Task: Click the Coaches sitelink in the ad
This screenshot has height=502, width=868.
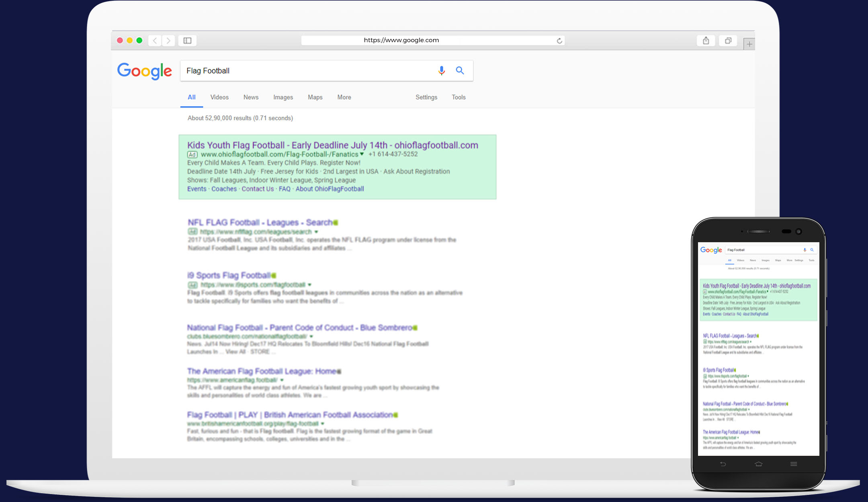Action: 224,189
